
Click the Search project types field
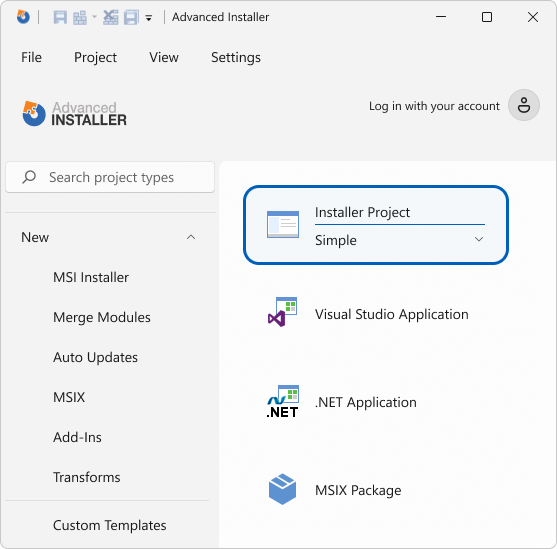110,177
